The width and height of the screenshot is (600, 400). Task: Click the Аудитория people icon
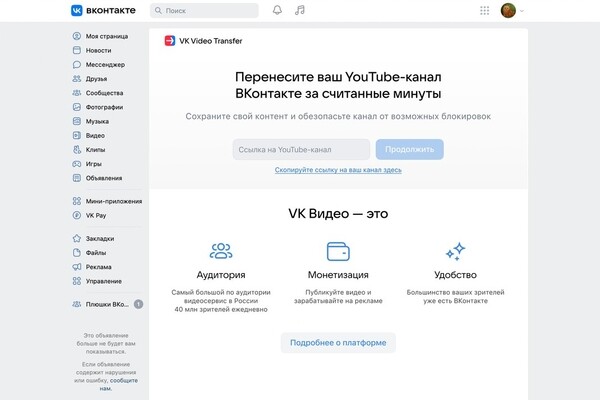[221, 251]
